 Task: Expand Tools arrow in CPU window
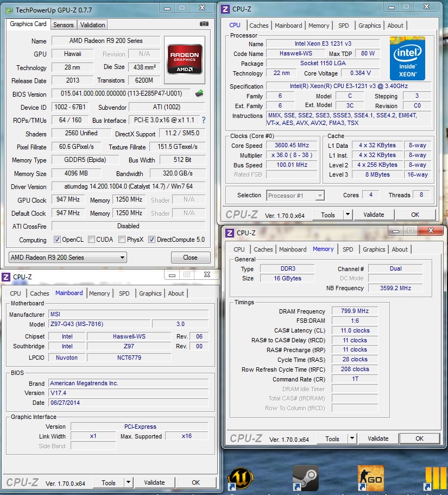tap(348, 215)
